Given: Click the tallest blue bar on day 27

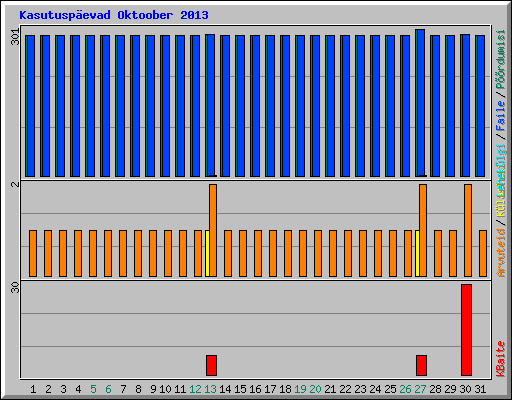Looking at the screenshot, I should point(420,103).
